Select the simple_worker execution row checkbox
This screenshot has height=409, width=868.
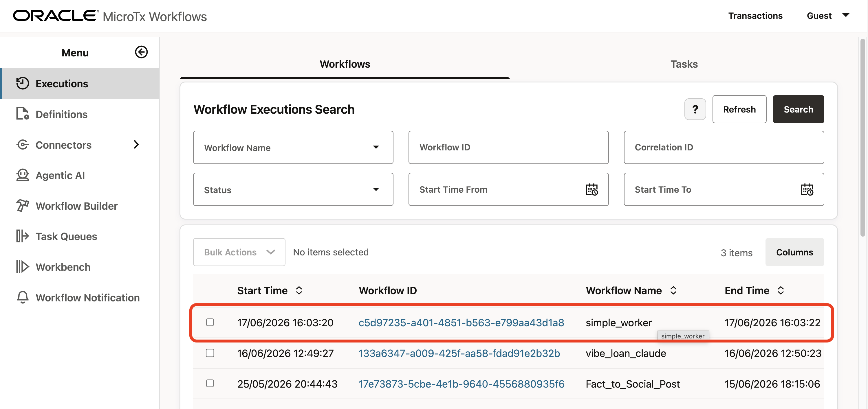[210, 323]
